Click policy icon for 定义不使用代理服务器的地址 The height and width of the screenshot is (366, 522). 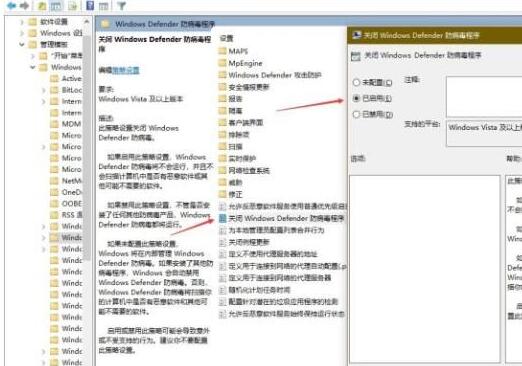coord(222,254)
